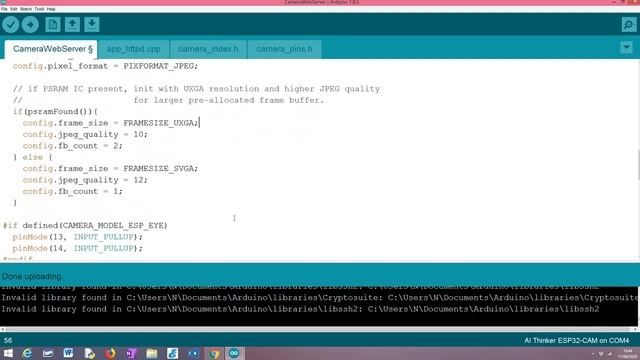Click the line number 56 indicator

tap(8, 340)
